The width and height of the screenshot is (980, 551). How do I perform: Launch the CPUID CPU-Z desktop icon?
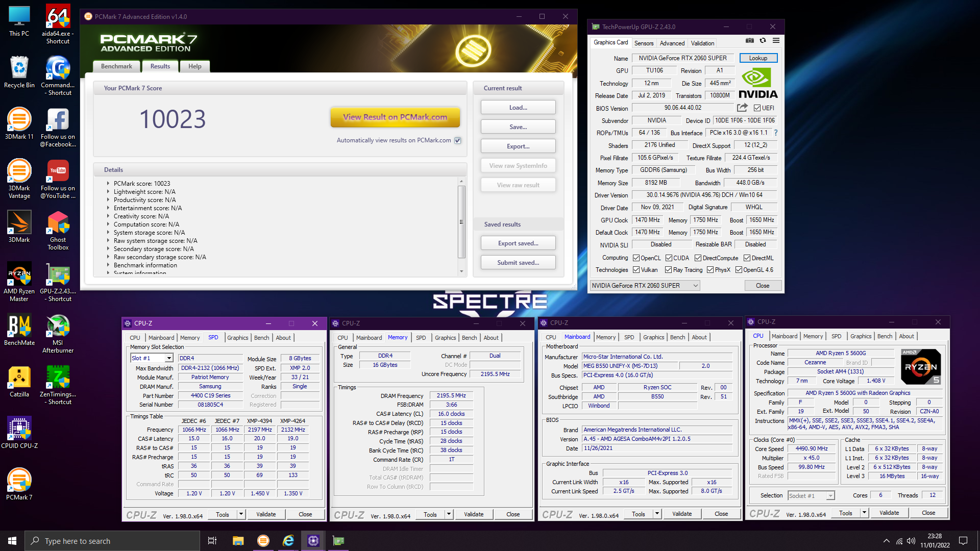pos(19,433)
